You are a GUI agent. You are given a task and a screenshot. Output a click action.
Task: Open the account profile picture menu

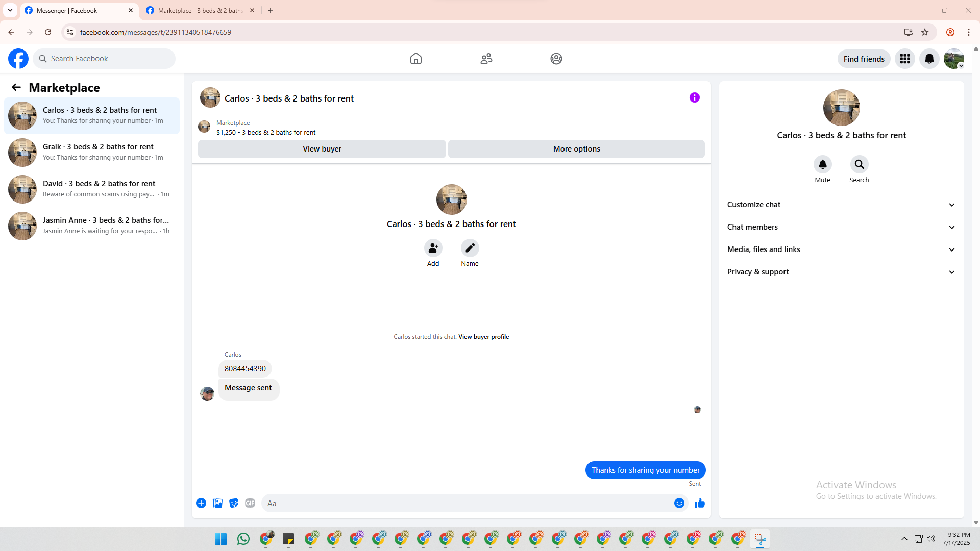coord(954,59)
